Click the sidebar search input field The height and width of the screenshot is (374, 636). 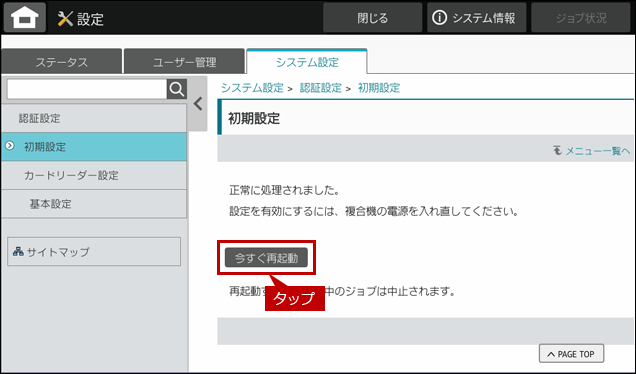pos(87,89)
